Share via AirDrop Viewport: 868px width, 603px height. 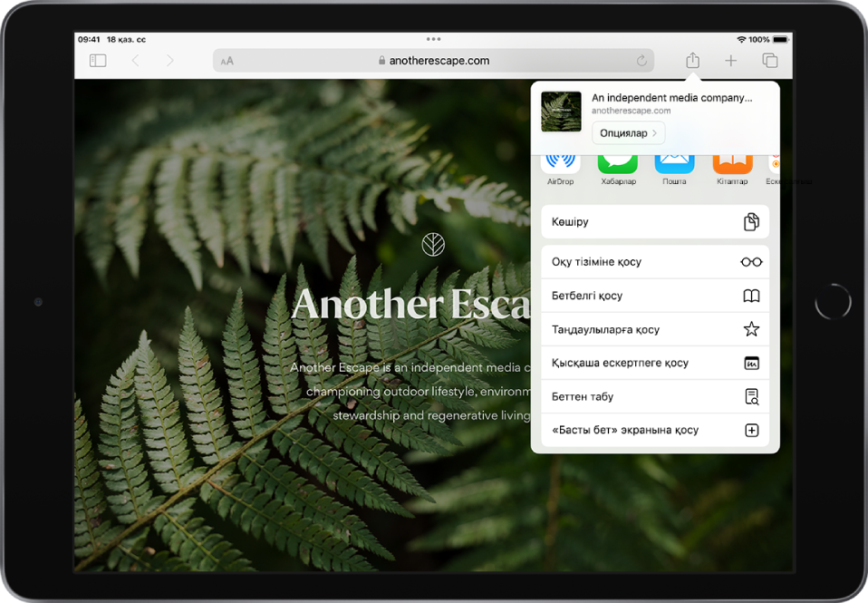click(x=560, y=170)
